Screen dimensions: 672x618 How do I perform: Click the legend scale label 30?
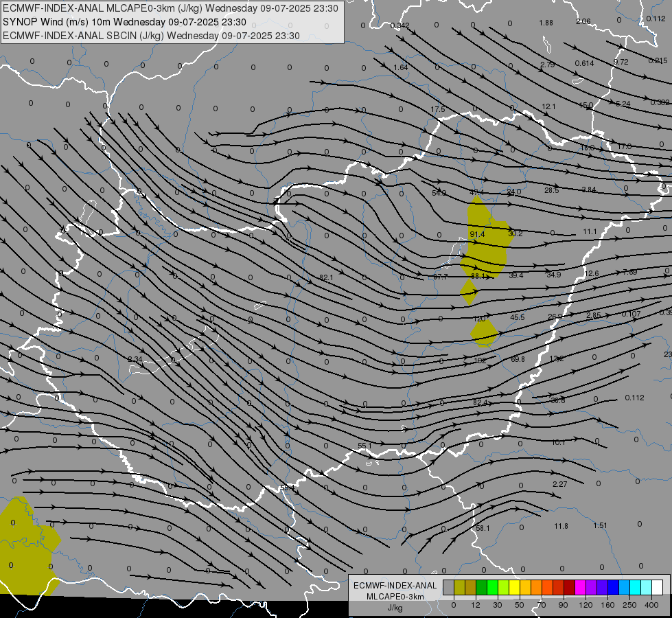[x=497, y=605]
